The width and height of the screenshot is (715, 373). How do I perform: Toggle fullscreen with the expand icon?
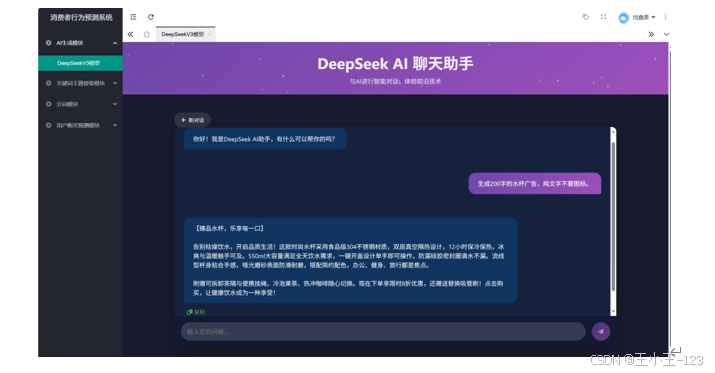coord(603,17)
